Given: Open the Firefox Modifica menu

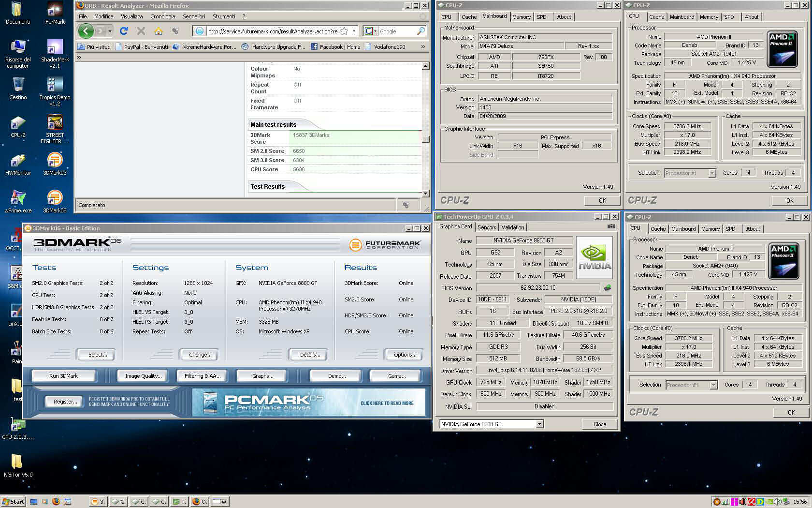Looking at the screenshot, I should tap(103, 16).
